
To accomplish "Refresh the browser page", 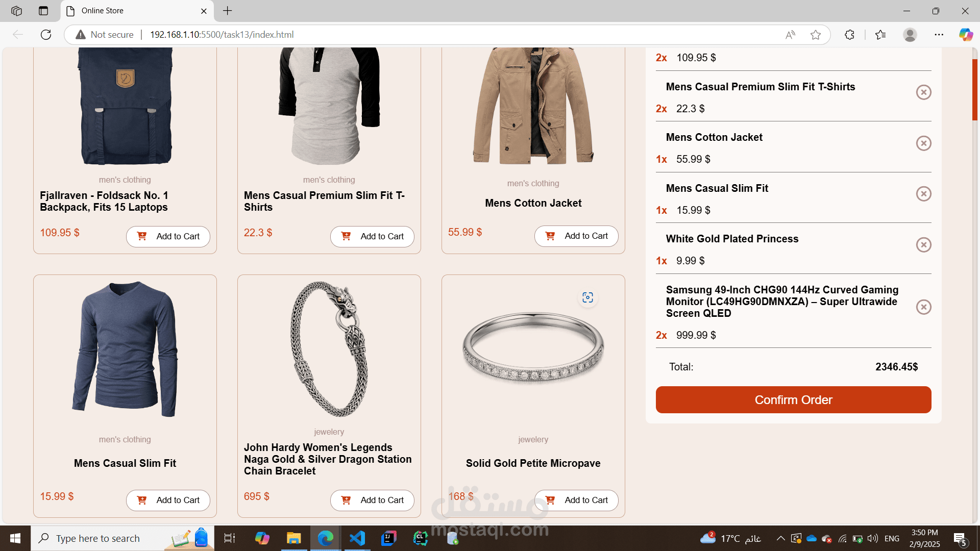I will [46, 35].
